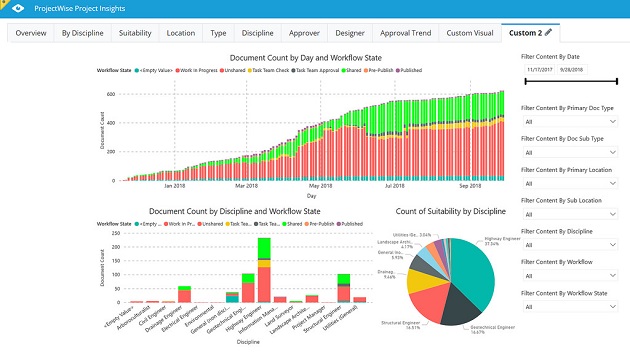Go to the Type tab
The width and height of the screenshot is (630, 360).
[x=218, y=33]
